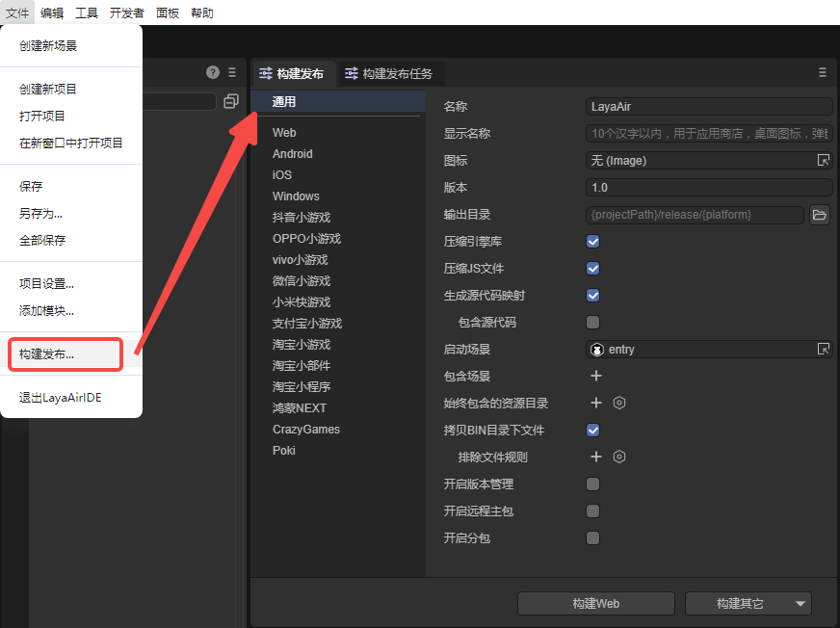Open the 开发者 menu
Image resolution: width=840 pixels, height=628 pixels.
pyautogui.click(x=127, y=13)
